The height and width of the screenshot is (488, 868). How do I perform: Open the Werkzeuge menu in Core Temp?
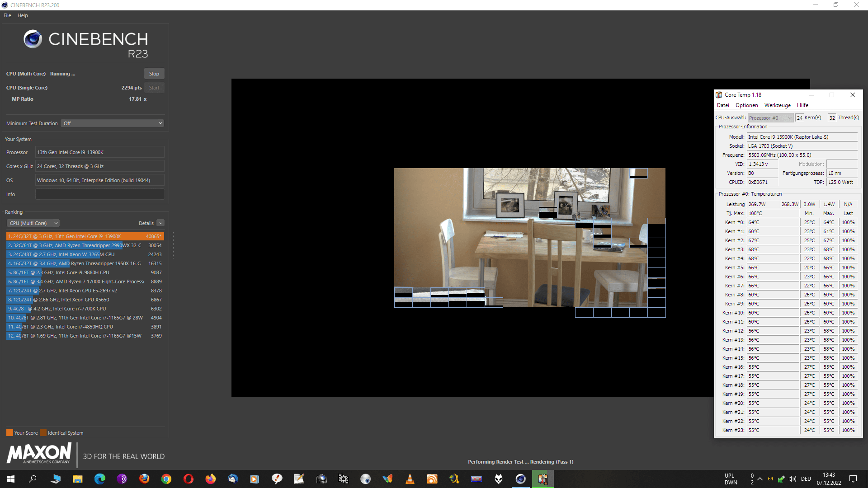[778, 105]
